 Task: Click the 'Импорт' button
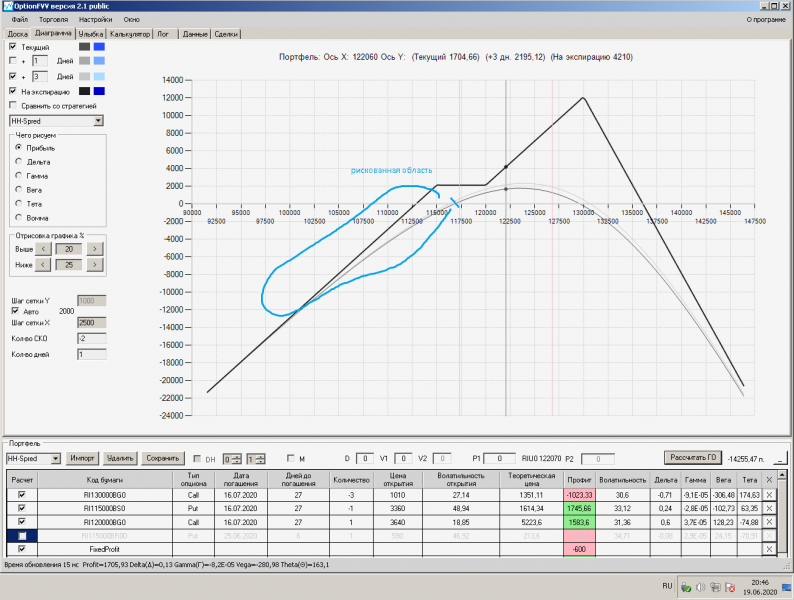coord(83,458)
